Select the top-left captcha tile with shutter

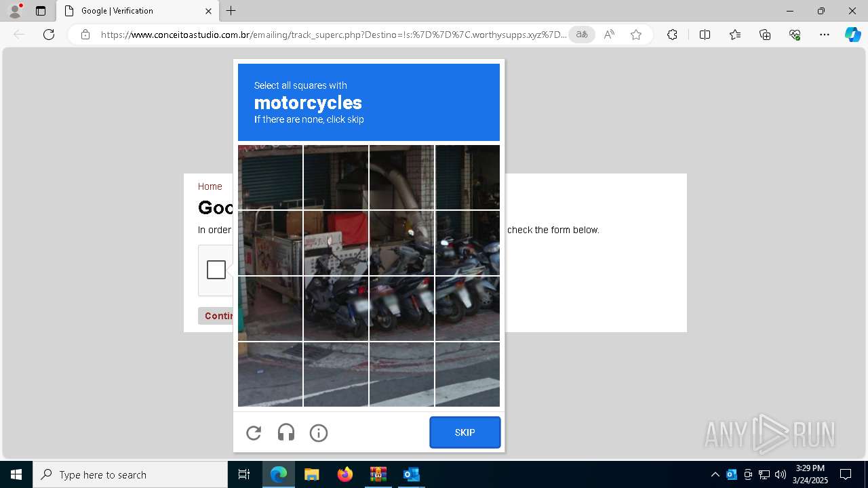[x=270, y=177]
